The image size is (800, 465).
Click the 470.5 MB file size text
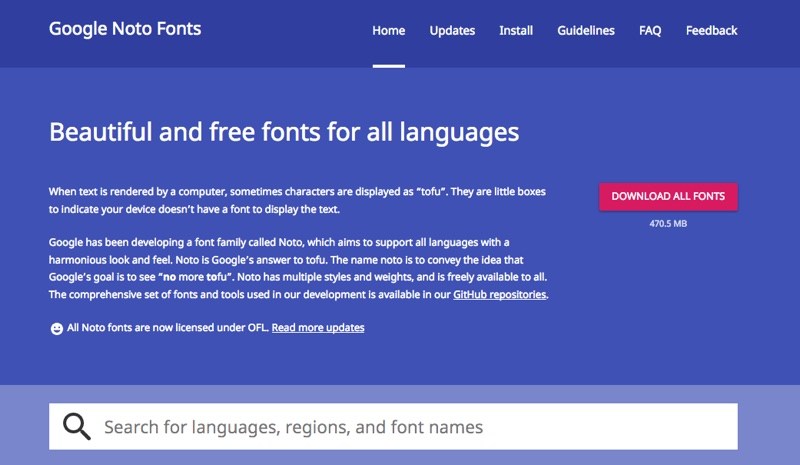668,224
